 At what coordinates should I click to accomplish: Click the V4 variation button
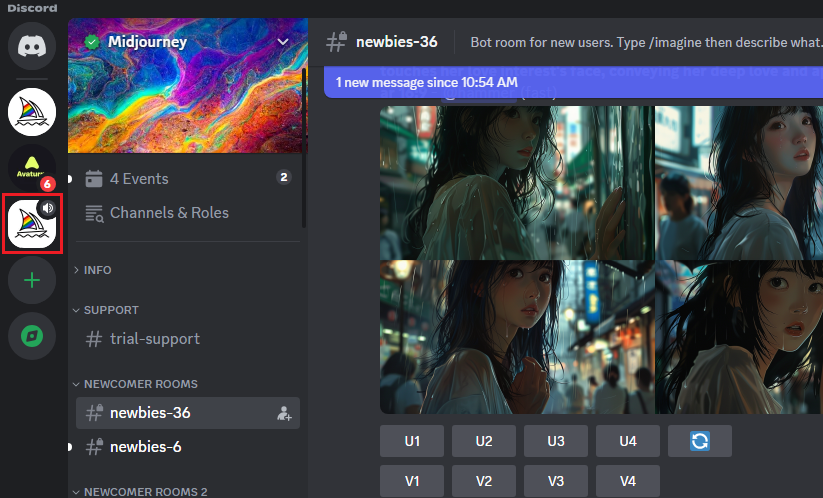pyautogui.click(x=628, y=481)
